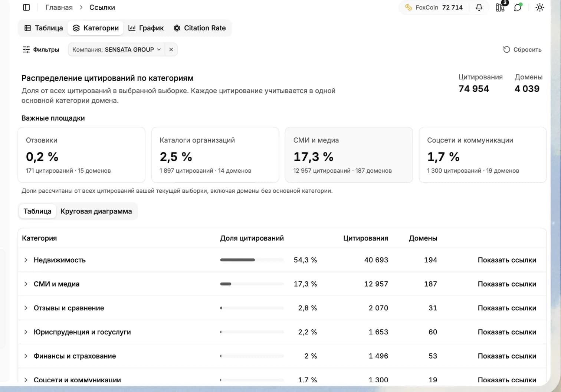This screenshot has width=561, height=392.
Task: Expand the Финансы и страхование row
Action: point(26,356)
